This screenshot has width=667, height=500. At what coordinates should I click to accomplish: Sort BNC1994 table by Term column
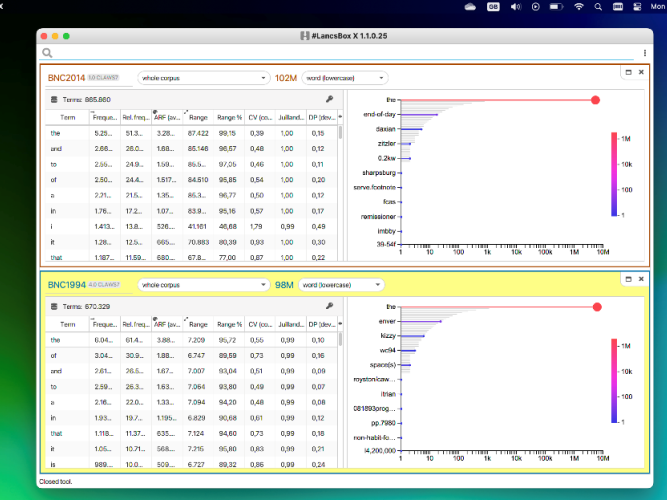coord(67,324)
